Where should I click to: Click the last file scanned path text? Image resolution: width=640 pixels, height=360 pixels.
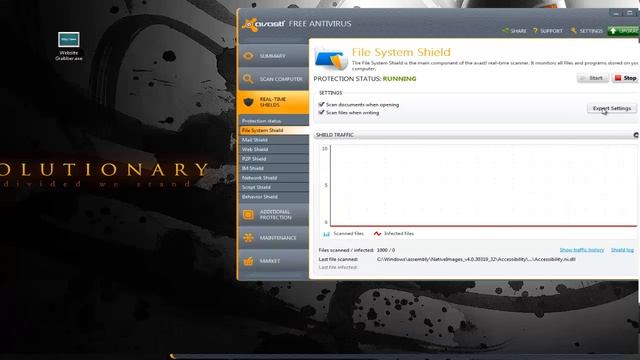pyautogui.click(x=476, y=259)
